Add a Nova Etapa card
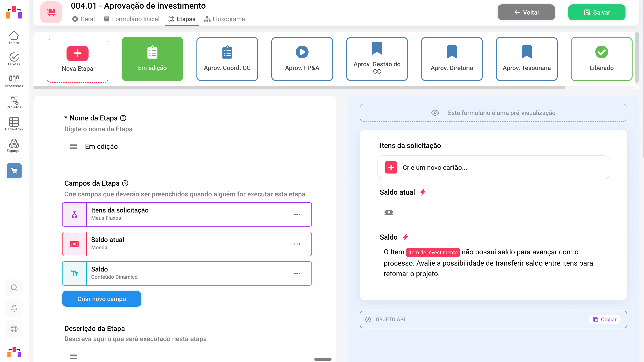This screenshot has width=644, height=362. pyautogui.click(x=78, y=61)
